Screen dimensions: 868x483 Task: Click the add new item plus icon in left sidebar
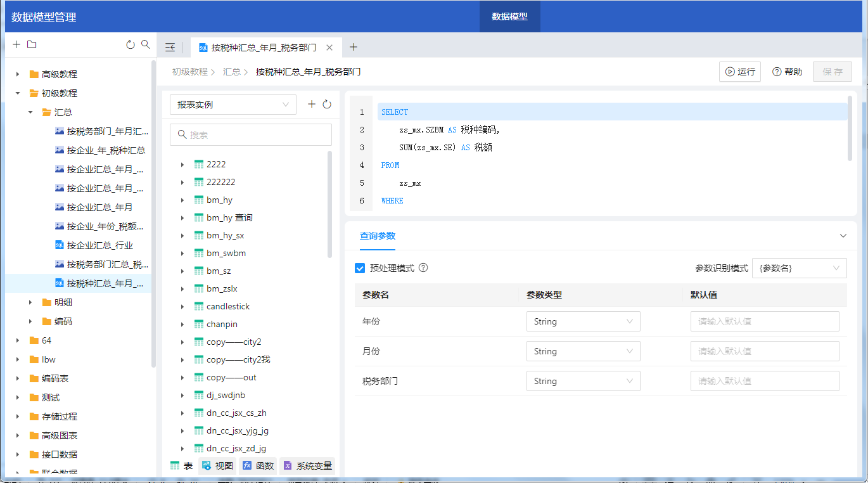(16, 44)
